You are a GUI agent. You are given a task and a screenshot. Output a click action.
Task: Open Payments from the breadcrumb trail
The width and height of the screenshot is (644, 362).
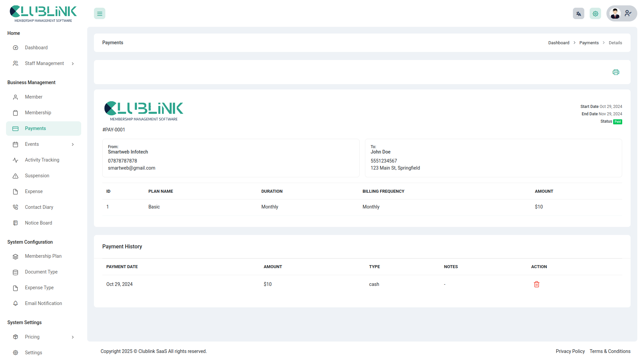(x=589, y=43)
